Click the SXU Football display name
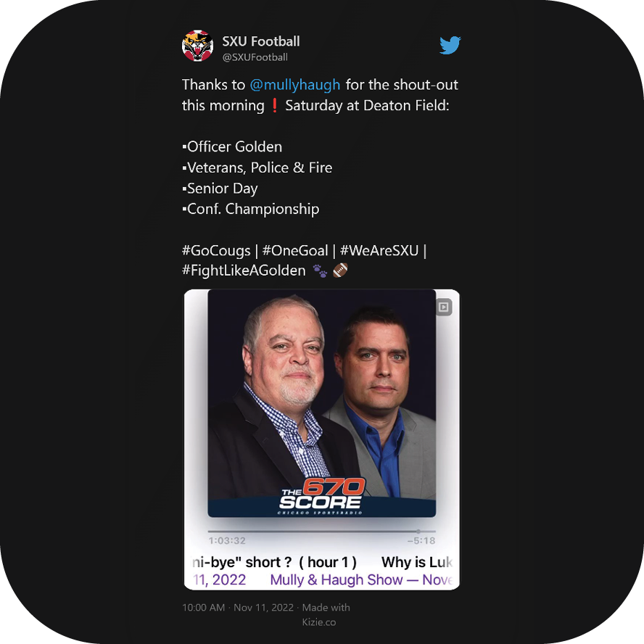The width and height of the screenshot is (644, 644). 261,41
